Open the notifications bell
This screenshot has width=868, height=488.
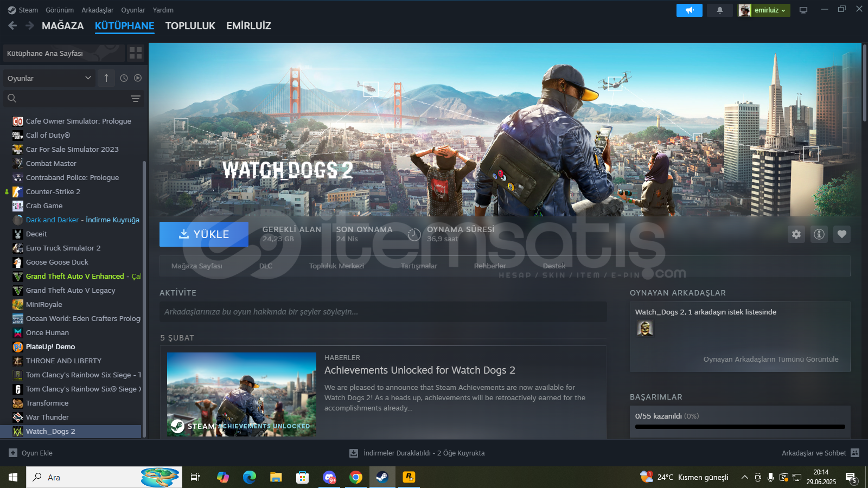(719, 10)
